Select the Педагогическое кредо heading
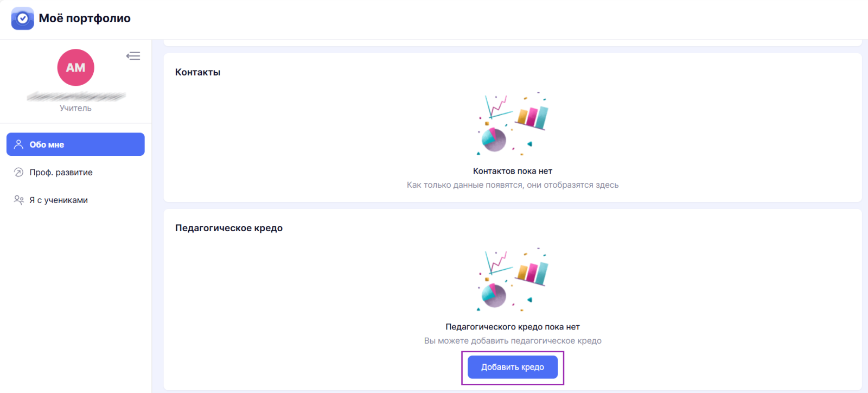Viewport: 868px width, 393px height. [229, 228]
